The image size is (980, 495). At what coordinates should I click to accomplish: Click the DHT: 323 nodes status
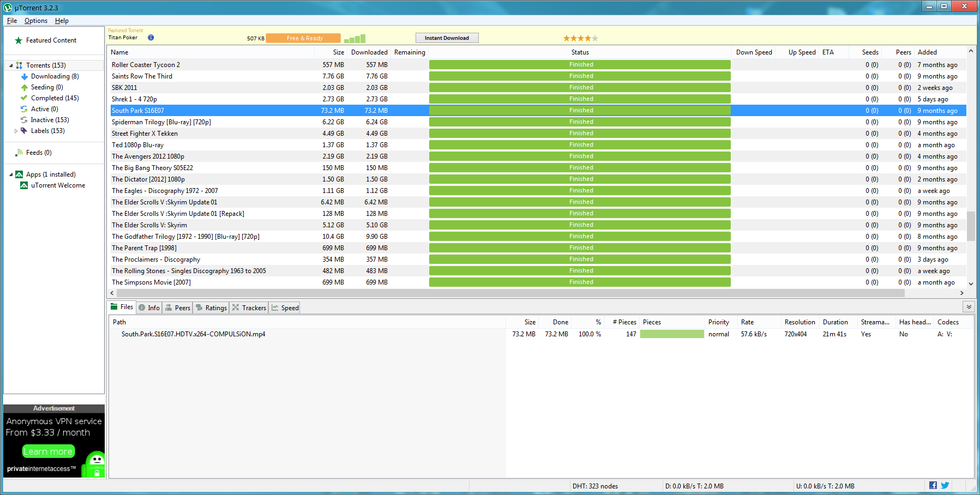coord(595,486)
